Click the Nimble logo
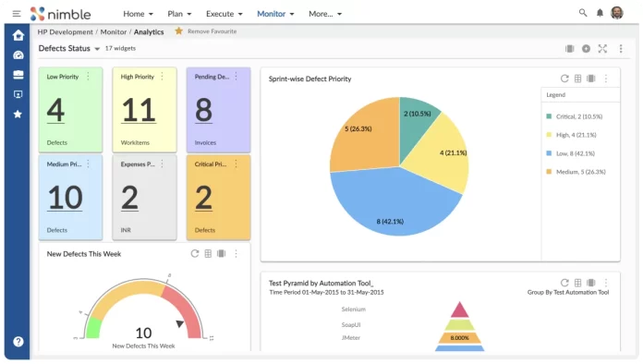Image resolution: width=643 pixels, height=364 pixels. pyautogui.click(x=60, y=14)
